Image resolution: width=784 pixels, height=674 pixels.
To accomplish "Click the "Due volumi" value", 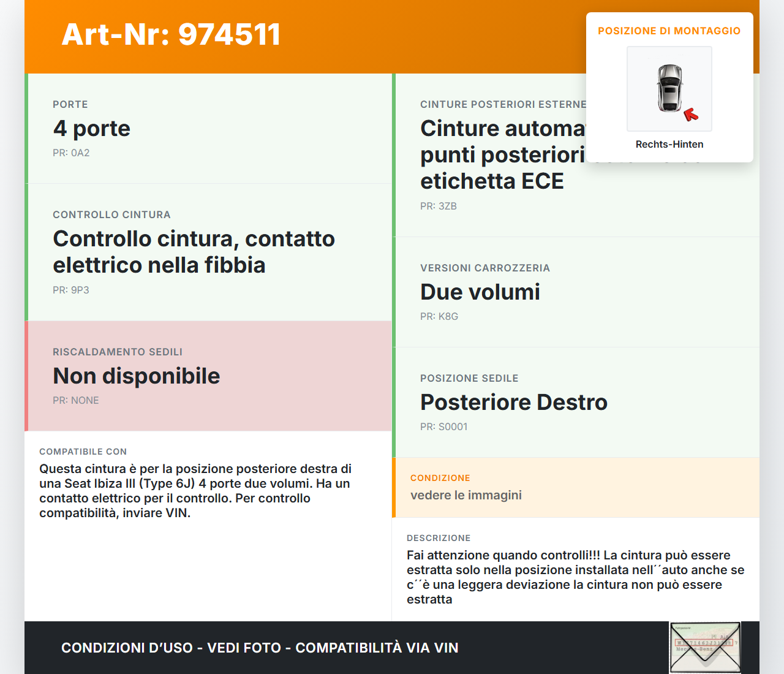I will [x=480, y=292].
